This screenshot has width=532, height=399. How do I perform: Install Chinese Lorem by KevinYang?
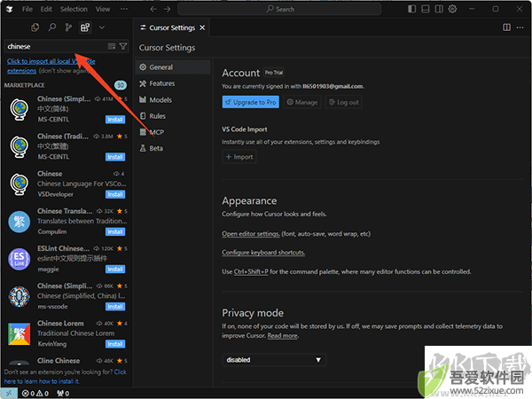pyautogui.click(x=115, y=344)
